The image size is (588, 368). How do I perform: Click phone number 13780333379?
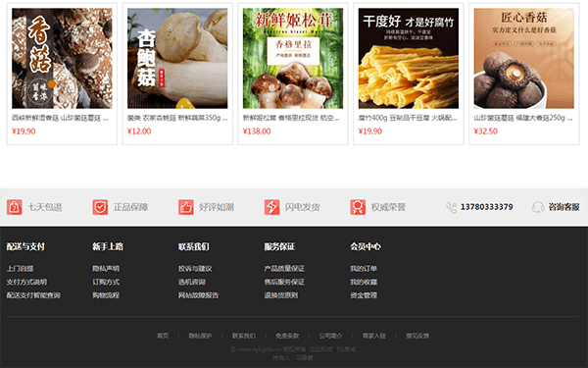[x=487, y=207]
